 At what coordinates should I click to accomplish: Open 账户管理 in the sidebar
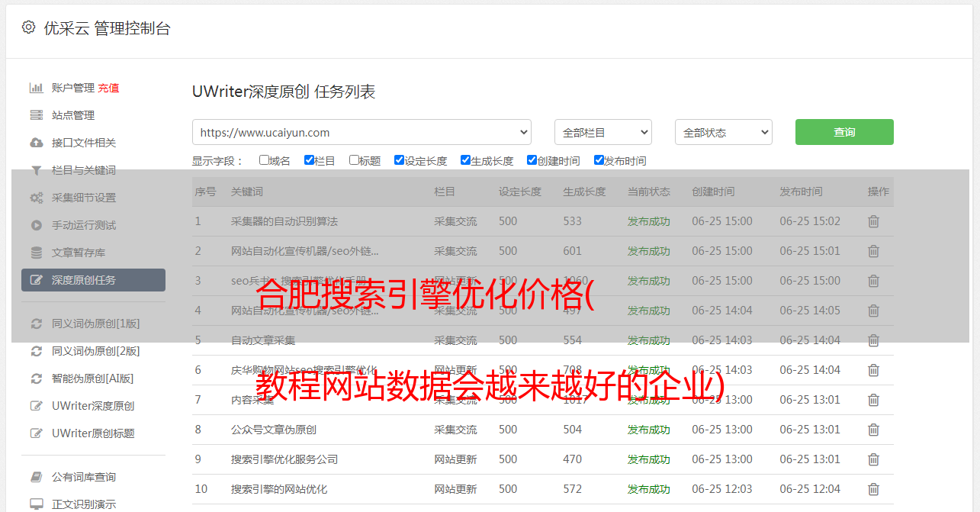click(x=73, y=88)
